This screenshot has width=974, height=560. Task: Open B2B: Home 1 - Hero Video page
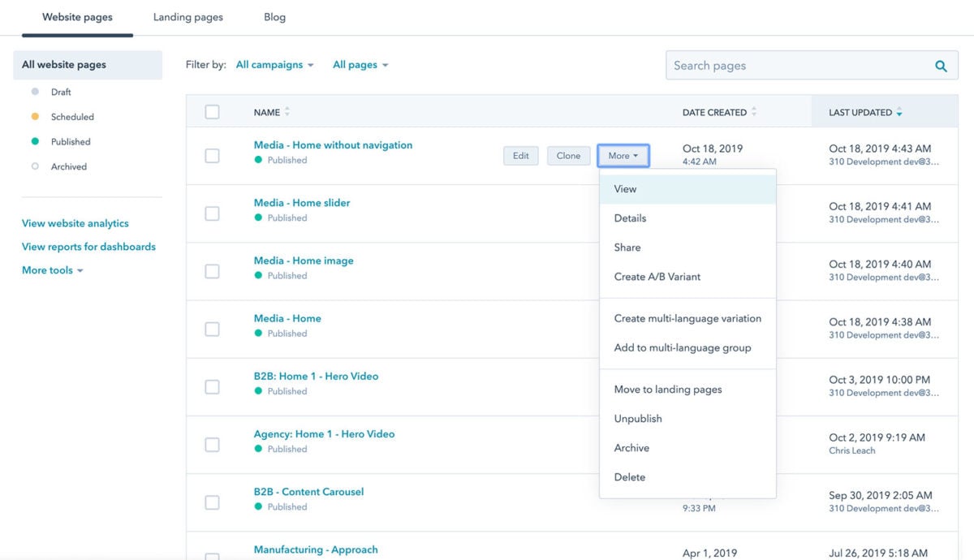pyautogui.click(x=316, y=377)
